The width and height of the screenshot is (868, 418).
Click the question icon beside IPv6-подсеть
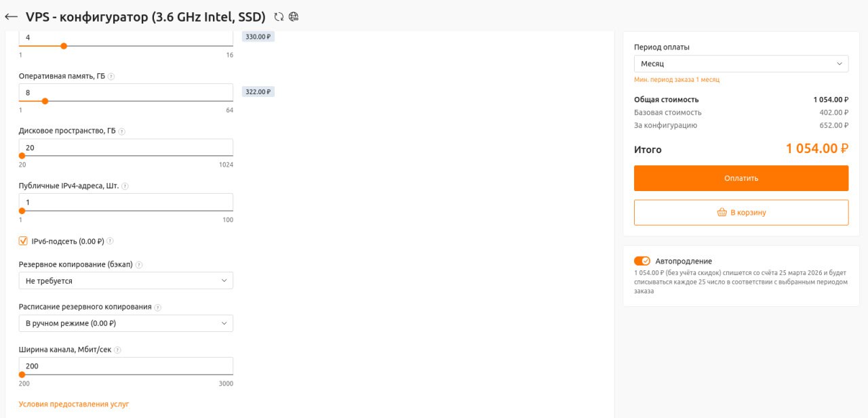point(110,241)
